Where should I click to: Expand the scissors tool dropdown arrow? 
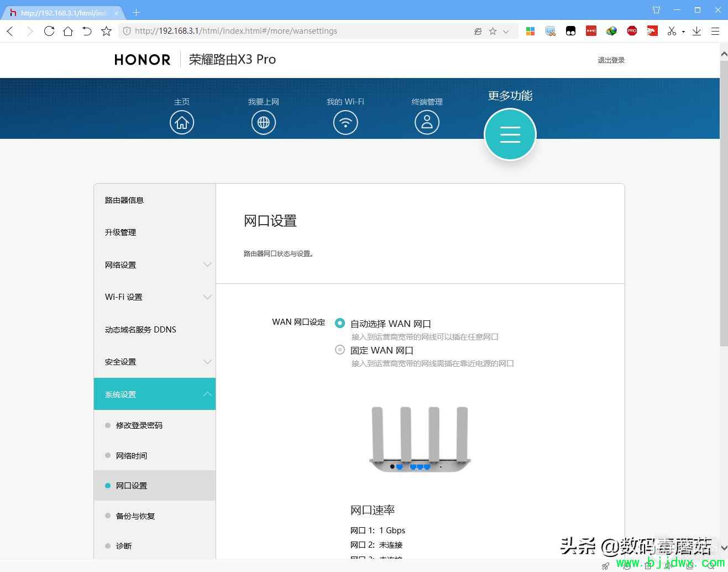tap(683, 32)
